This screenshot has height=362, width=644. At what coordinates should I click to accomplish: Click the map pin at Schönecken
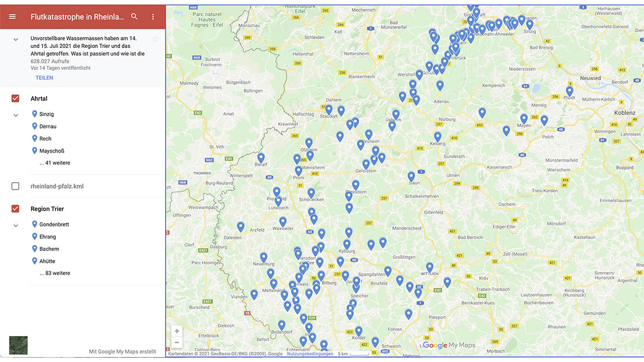pos(311,193)
